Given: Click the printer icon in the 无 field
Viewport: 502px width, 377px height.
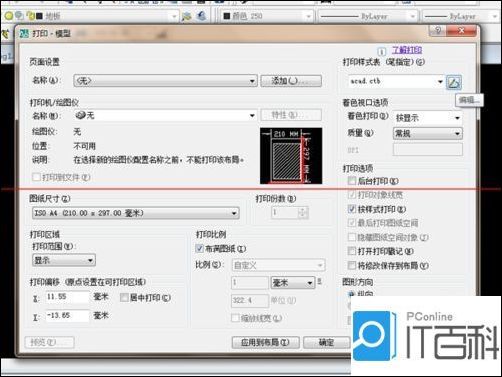Looking at the screenshot, I should 81,115.
